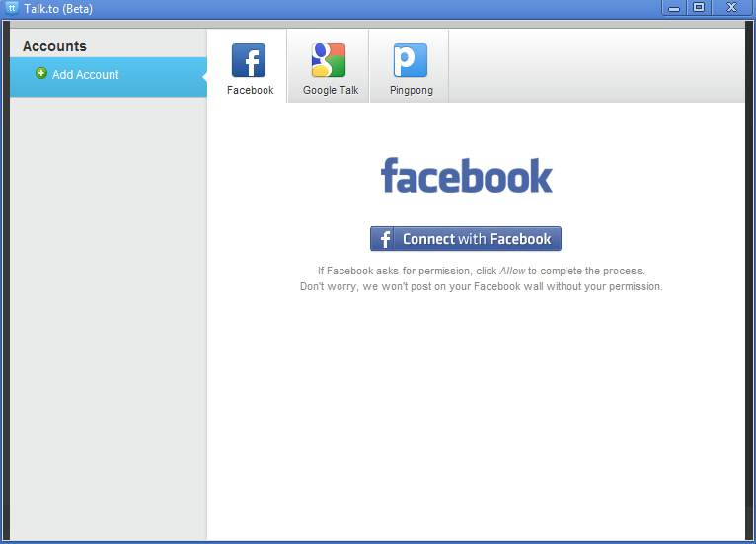The height and width of the screenshot is (544, 756).
Task: Click the green plus Add Account icon
Action: (41, 73)
